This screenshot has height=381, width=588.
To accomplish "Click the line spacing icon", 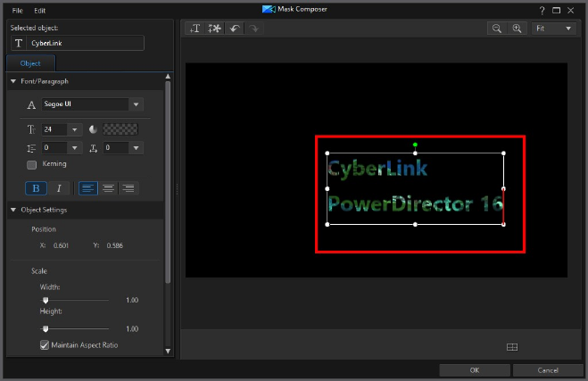I will click(x=31, y=148).
